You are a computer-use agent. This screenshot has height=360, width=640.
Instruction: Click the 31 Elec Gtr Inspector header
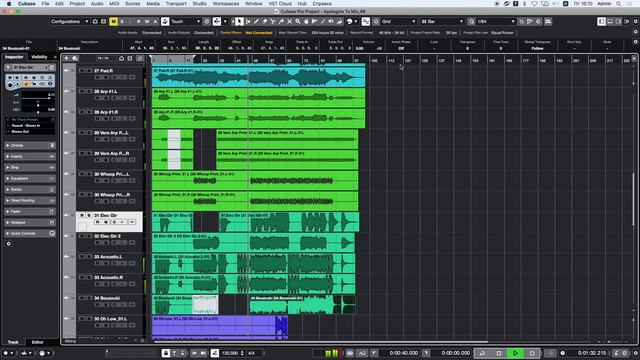coord(29,67)
